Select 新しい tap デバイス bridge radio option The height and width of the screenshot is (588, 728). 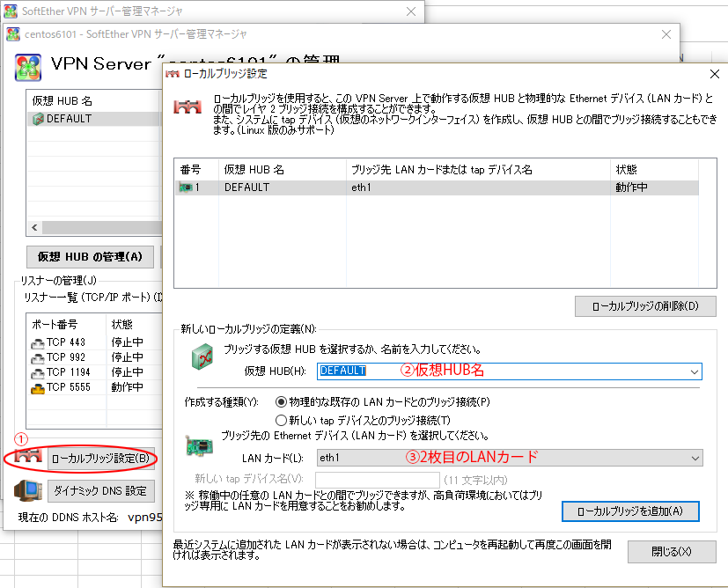pyautogui.click(x=282, y=420)
